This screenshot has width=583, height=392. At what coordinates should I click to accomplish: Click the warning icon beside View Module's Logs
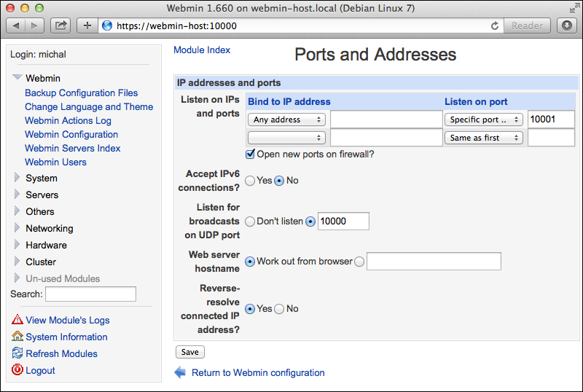coord(17,319)
